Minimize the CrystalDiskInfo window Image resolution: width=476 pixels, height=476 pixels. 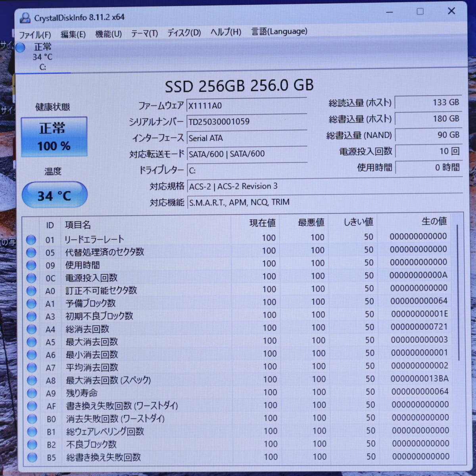(390, 12)
